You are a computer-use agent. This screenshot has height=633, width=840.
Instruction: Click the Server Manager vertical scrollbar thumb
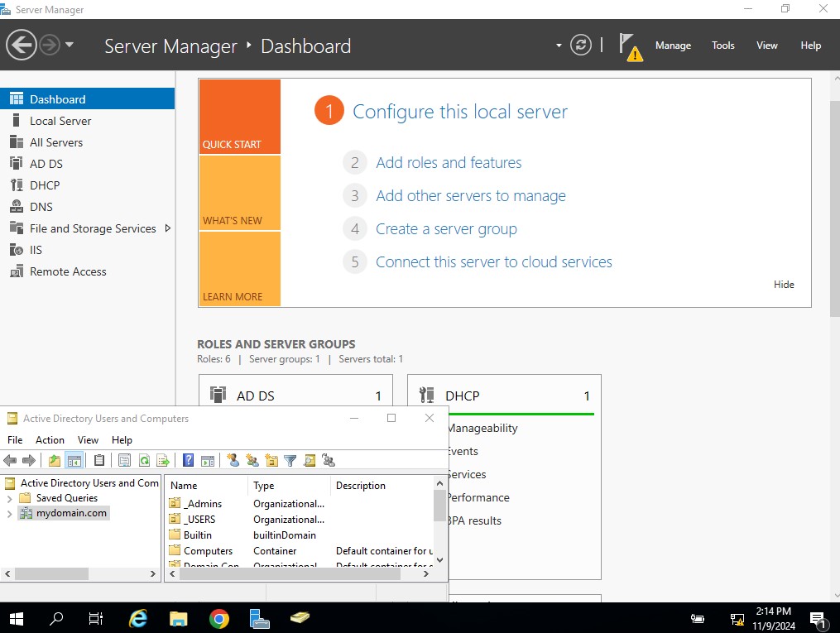[835, 208]
